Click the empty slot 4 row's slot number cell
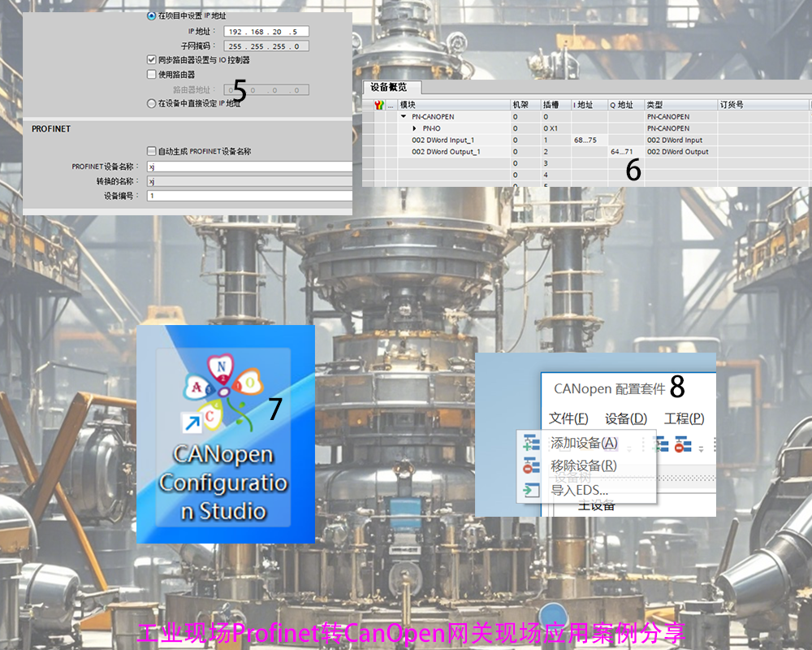 click(555, 175)
